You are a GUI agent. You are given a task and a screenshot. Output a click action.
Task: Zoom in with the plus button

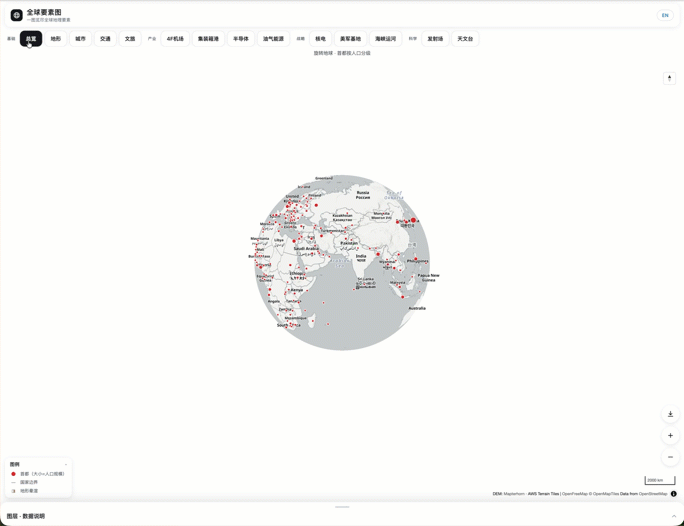pos(670,435)
